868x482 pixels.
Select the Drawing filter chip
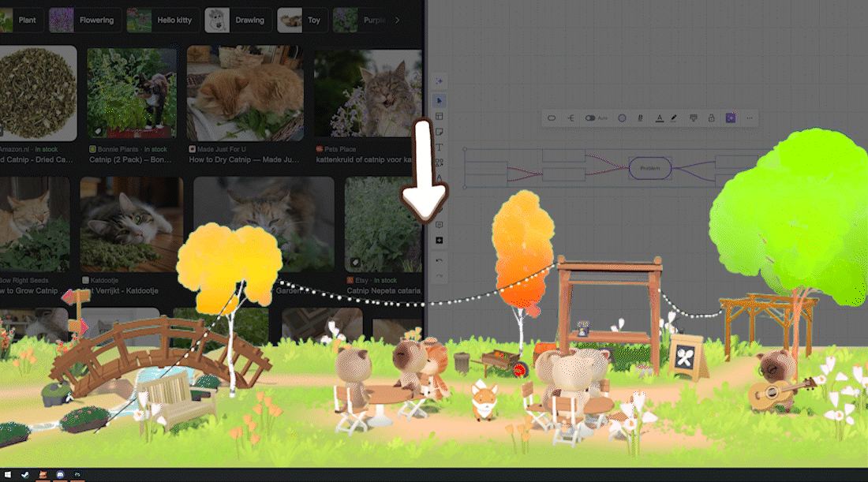pyautogui.click(x=238, y=20)
